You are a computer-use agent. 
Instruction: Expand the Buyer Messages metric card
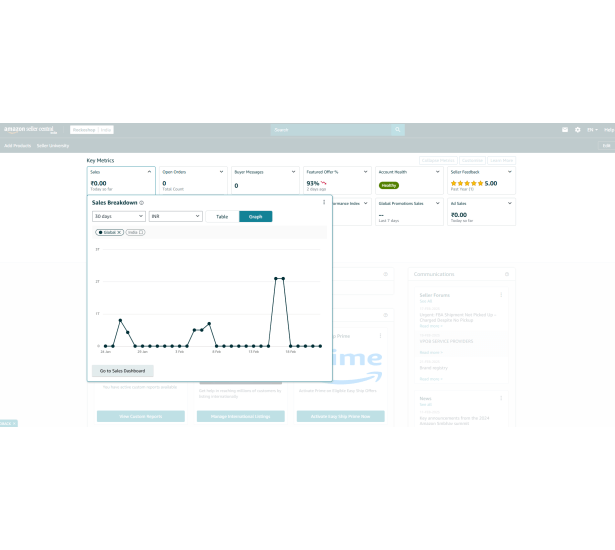point(293,172)
